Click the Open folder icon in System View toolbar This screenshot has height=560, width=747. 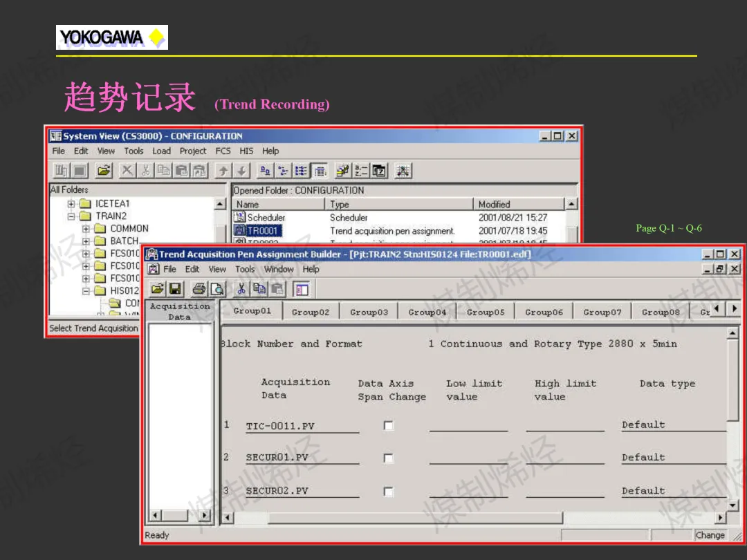coord(103,171)
